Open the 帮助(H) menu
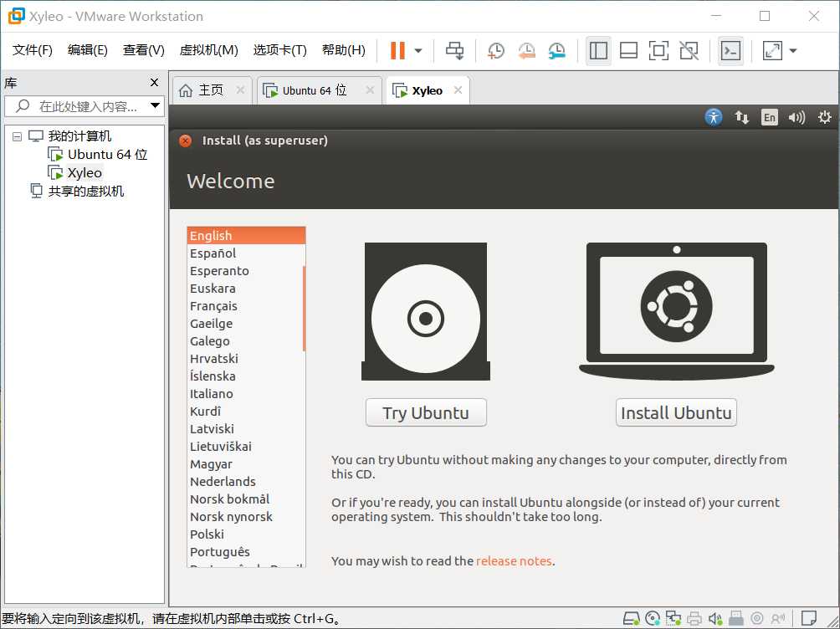The width and height of the screenshot is (840, 629). (343, 50)
